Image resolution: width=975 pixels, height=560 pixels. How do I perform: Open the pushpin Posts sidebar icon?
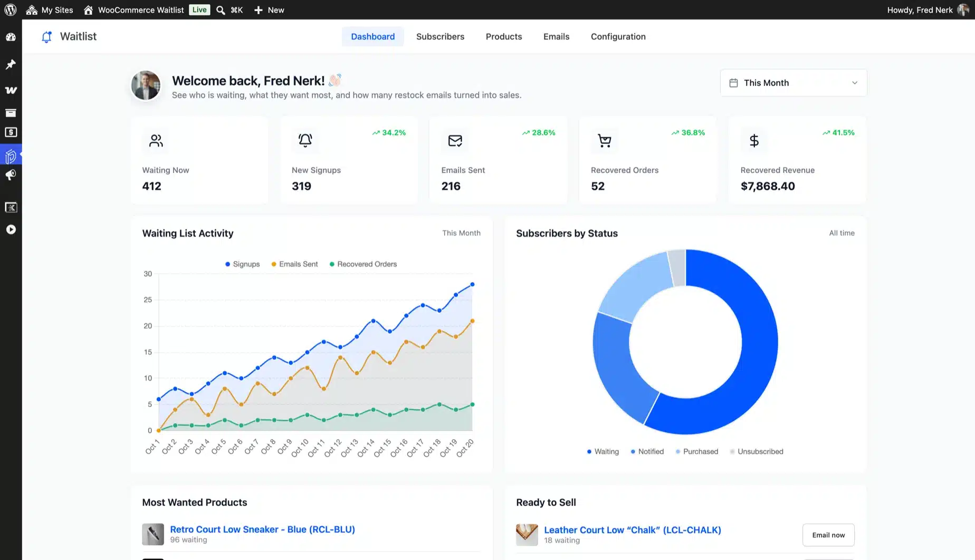pos(11,64)
